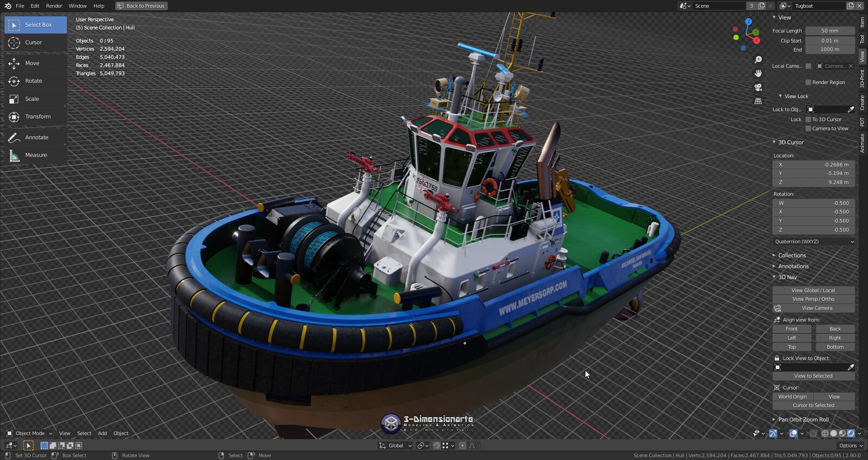Toggle viewport gizmos display
Image resolution: width=868 pixels, height=460 pixels.
pos(773,433)
